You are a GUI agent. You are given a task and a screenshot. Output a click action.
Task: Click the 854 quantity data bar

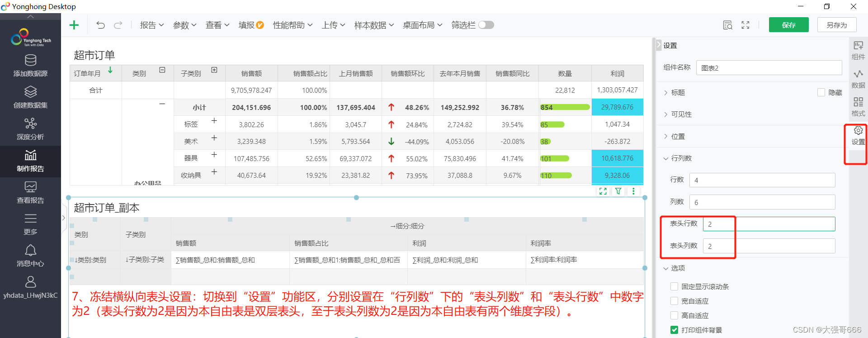pos(565,107)
